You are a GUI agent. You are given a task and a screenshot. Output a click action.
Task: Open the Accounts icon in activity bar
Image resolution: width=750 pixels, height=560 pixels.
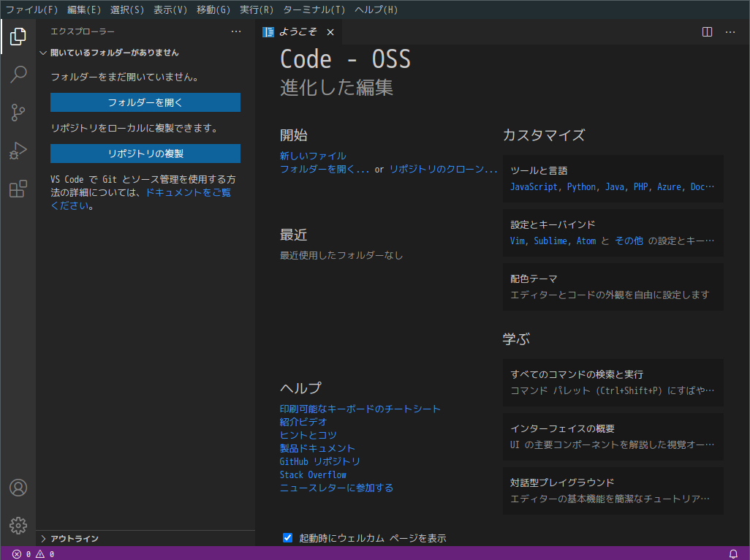(x=18, y=488)
